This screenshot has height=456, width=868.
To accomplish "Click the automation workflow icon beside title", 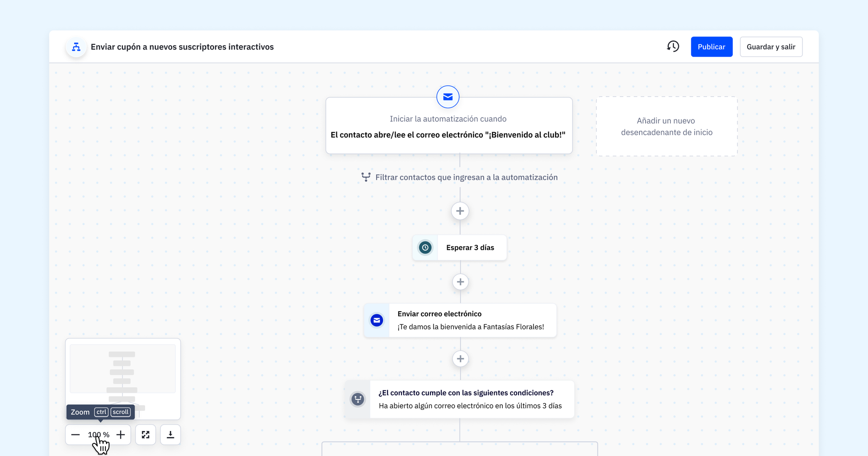I will click(x=76, y=47).
